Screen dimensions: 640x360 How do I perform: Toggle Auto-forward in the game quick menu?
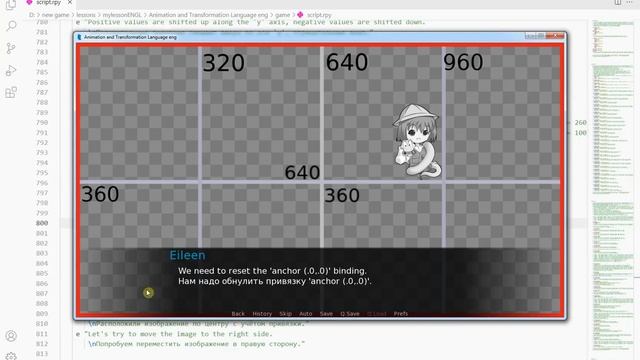[x=305, y=313]
